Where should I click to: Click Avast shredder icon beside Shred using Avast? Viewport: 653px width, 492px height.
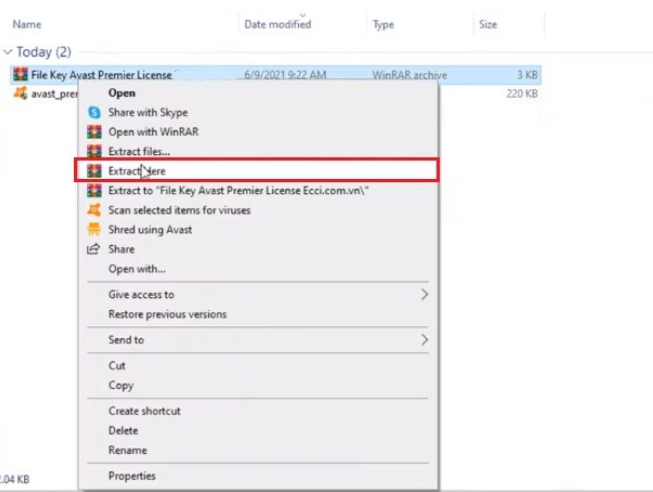click(x=94, y=229)
